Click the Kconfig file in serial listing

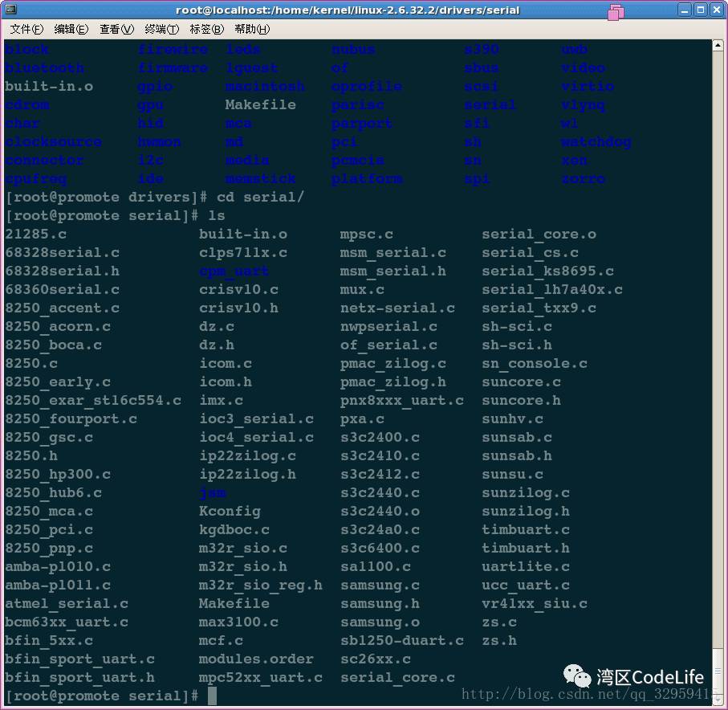[230, 511]
